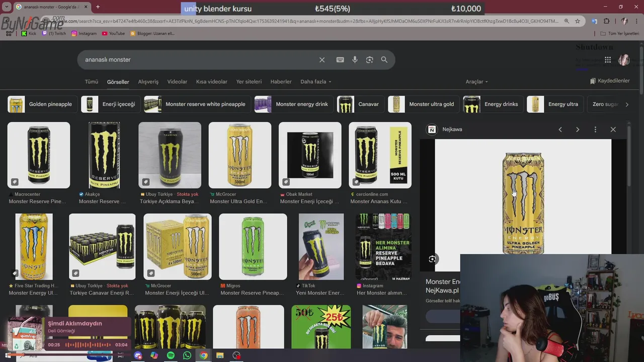Open the Google apps grid

[608, 60]
